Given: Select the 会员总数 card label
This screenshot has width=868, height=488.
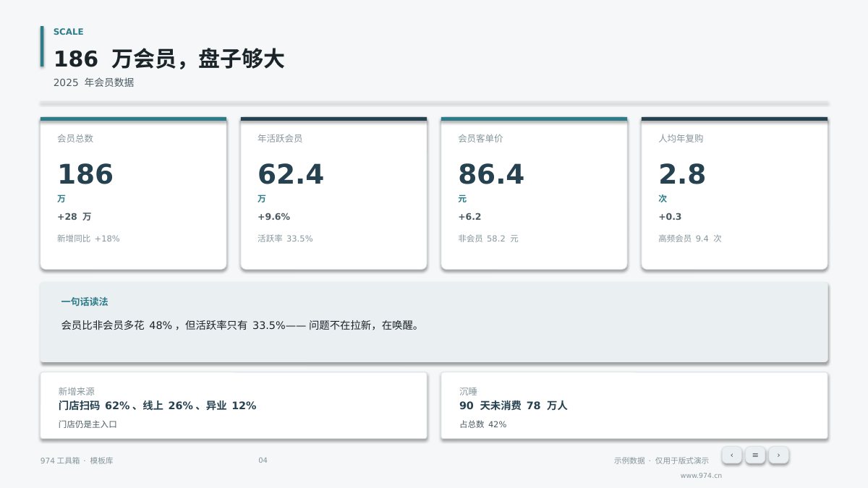Looking at the screenshot, I should [75, 138].
